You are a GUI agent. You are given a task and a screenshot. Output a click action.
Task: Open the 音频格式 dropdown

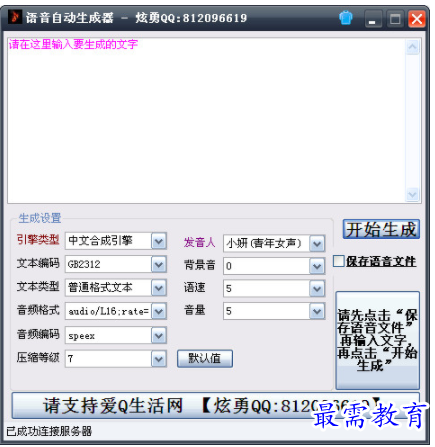point(159,311)
